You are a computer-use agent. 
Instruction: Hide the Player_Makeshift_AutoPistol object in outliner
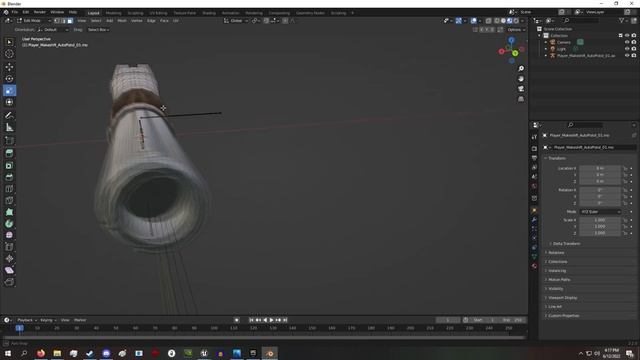pyautogui.click(x=627, y=55)
